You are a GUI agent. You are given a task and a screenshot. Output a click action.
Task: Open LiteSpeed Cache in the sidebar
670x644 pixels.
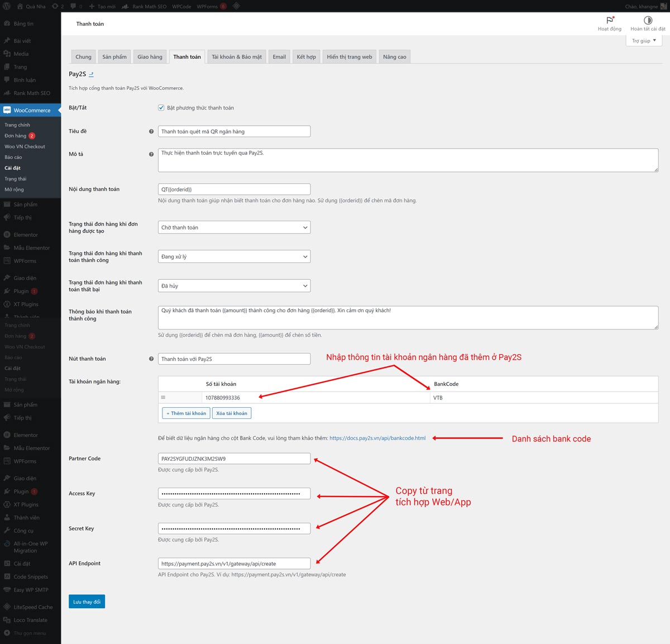point(33,607)
